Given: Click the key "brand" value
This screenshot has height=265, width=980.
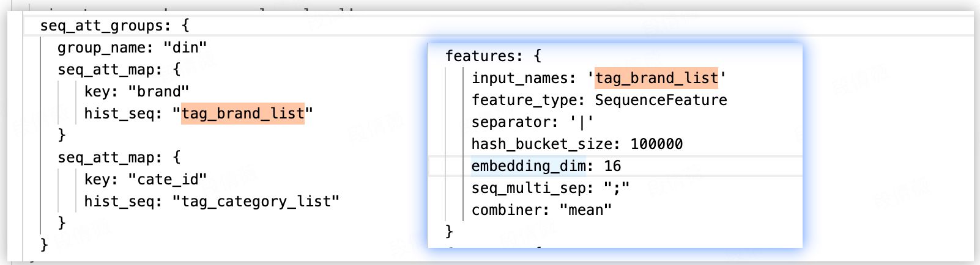Looking at the screenshot, I should [x=158, y=92].
